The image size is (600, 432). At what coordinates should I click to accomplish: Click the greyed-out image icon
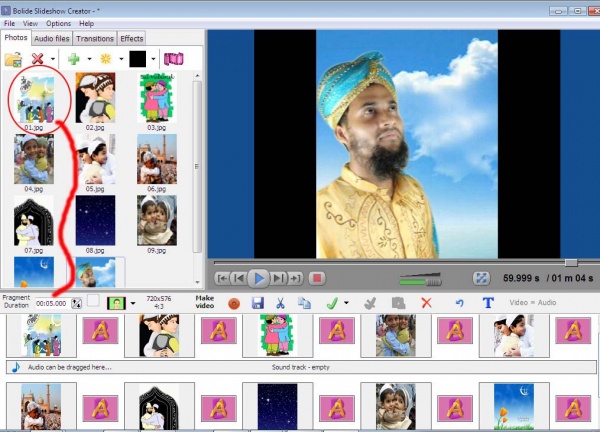click(398, 303)
